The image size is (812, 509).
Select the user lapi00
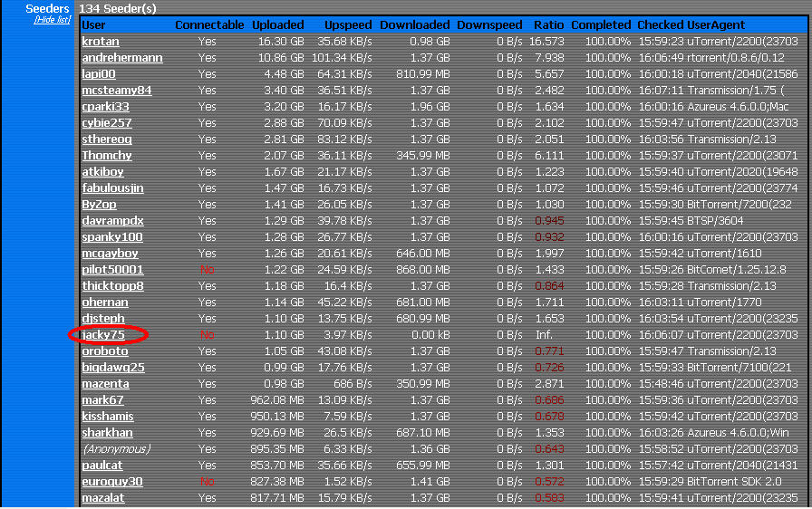pos(99,74)
